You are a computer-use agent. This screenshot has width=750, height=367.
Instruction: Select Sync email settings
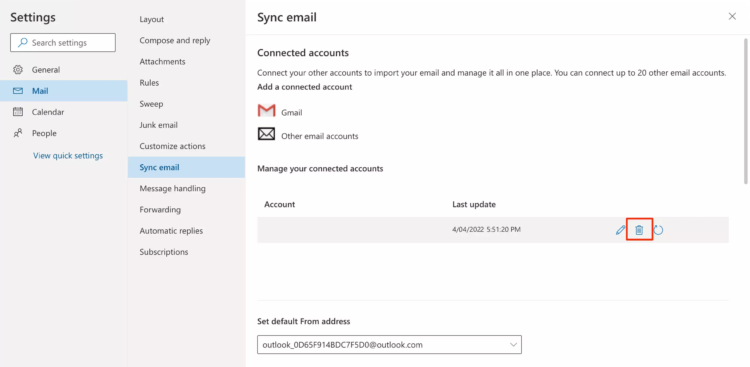(x=186, y=167)
